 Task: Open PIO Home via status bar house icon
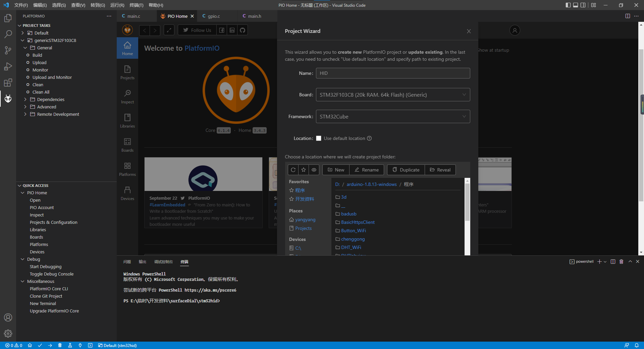point(30,345)
